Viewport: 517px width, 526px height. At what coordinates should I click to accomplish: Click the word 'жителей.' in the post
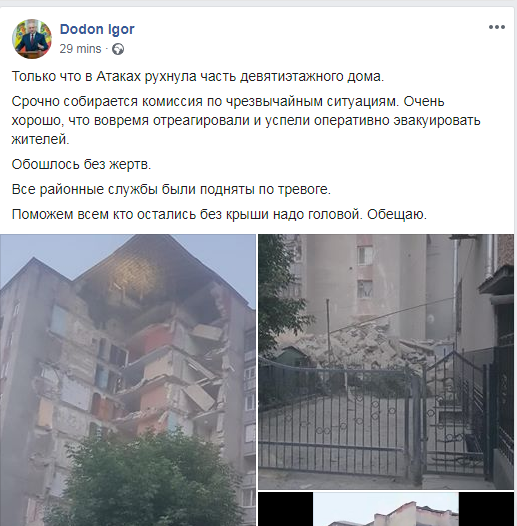(40, 139)
